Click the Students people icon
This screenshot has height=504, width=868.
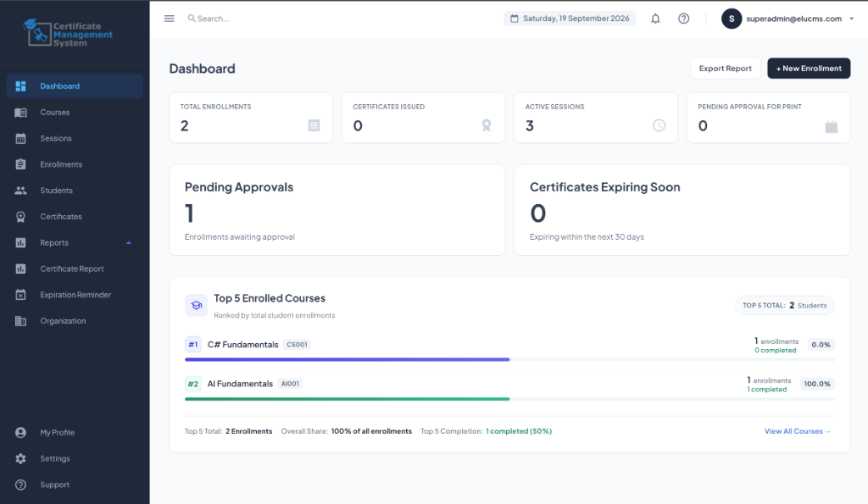(x=20, y=191)
